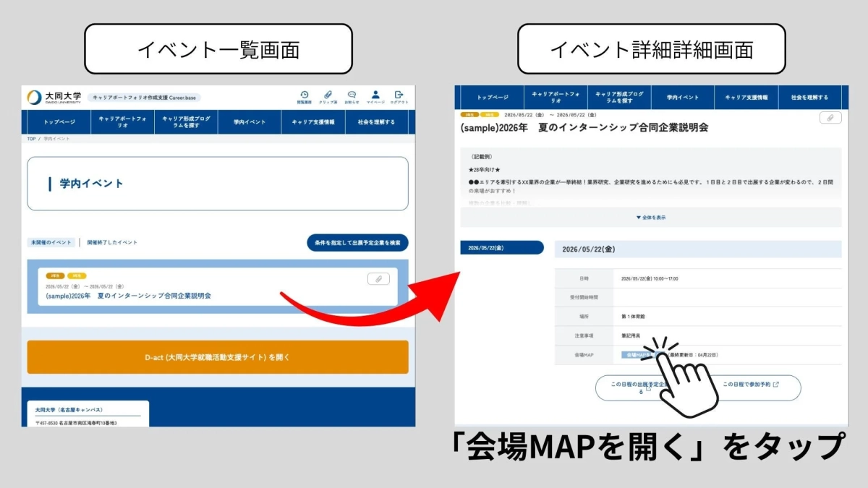Viewport: 868px width, 488px height.
Task: Check notifications via the お知らせ speech bubble icon
Action: [352, 95]
